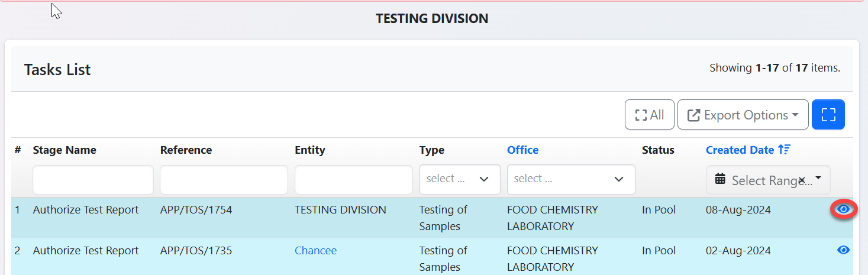This screenshot has height=275, width=868.
Task: Click the sort icon beside Created Date
Action: (785, 150)
